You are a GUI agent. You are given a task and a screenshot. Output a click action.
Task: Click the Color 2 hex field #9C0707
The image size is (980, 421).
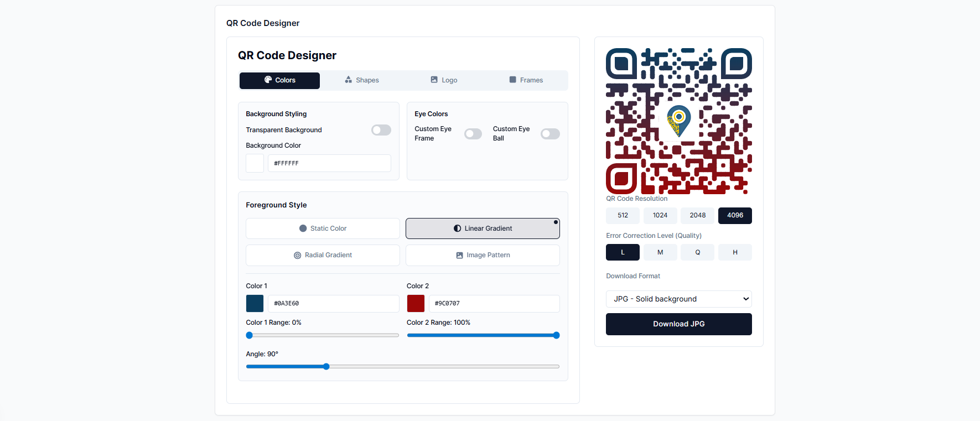(494, 304)
